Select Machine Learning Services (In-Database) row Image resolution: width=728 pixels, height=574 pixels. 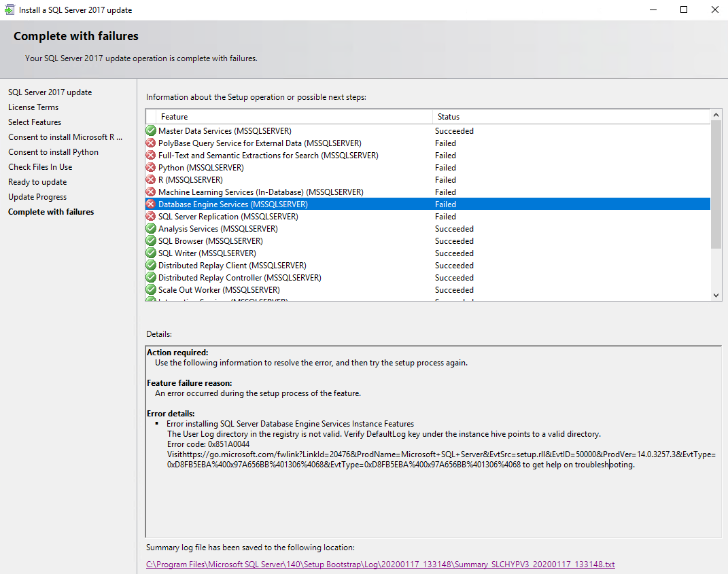[428, 192]
